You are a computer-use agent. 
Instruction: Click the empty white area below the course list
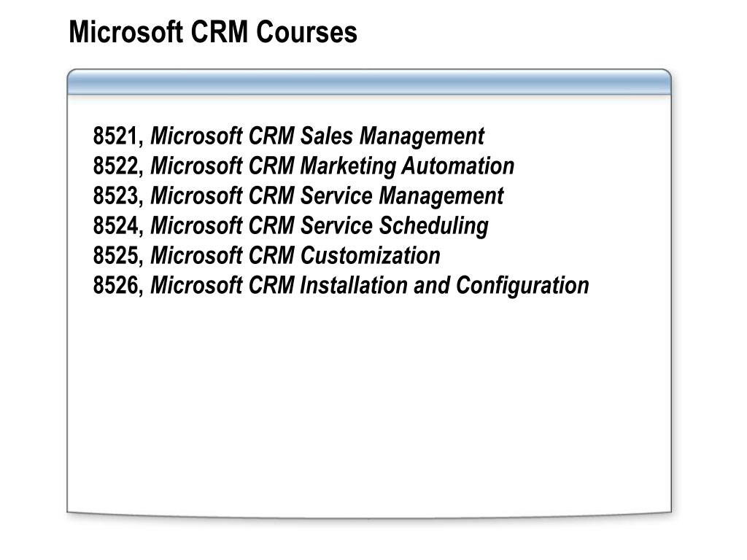coord(369,405)
